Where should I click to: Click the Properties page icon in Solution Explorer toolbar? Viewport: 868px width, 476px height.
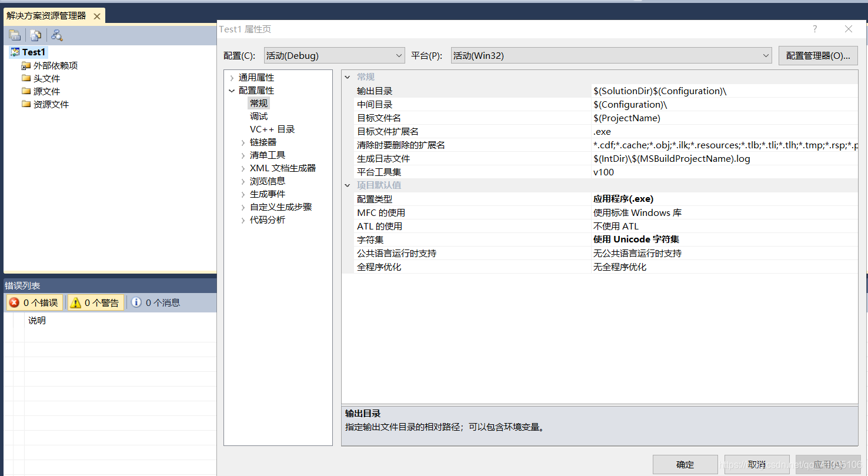[15, 35]
